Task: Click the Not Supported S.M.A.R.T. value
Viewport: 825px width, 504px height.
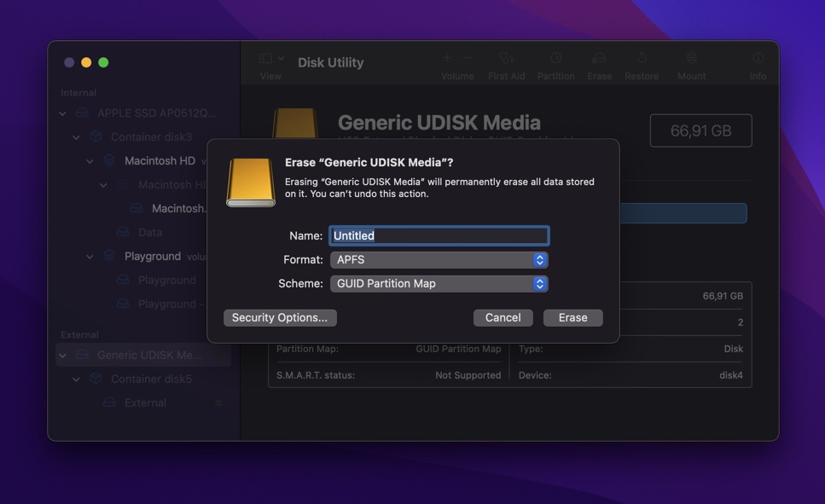Action: pyautogui.click(x=468, y=375)
